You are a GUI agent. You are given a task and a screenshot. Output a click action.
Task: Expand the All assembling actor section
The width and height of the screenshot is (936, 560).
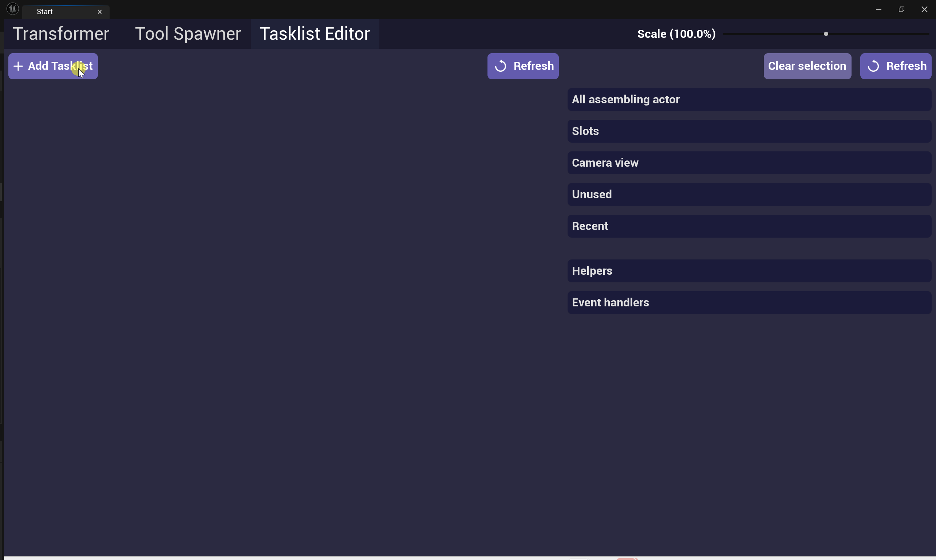click(749, 100)
